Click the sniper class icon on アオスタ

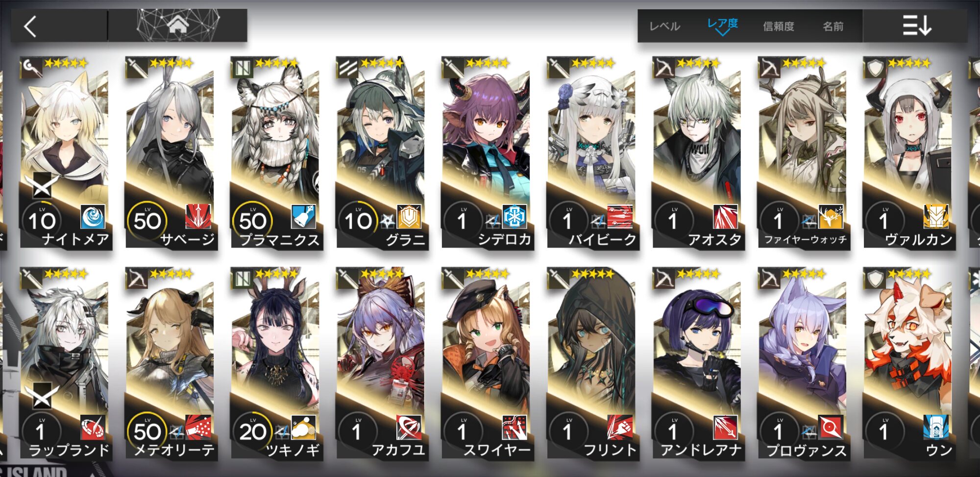(x=663, y=68)
